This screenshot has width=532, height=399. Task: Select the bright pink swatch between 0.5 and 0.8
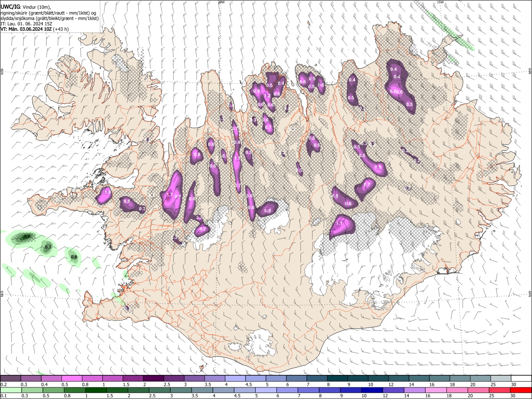click(x=71, y=378)
